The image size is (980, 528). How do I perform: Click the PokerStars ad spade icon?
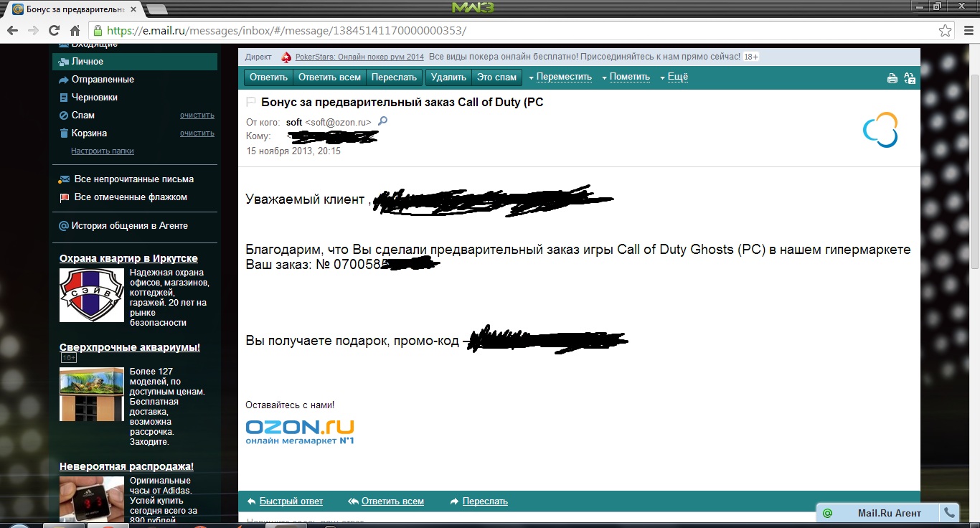pyautogui.click(x=286, y=57)
